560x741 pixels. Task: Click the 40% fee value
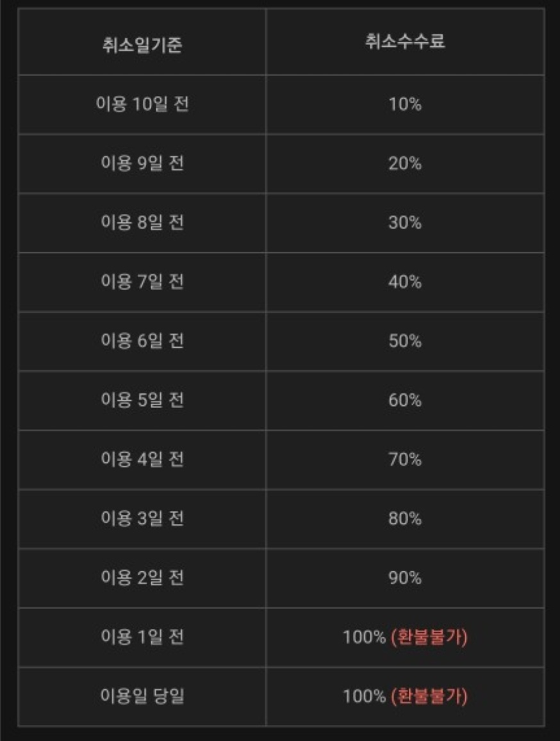point(405,282)
